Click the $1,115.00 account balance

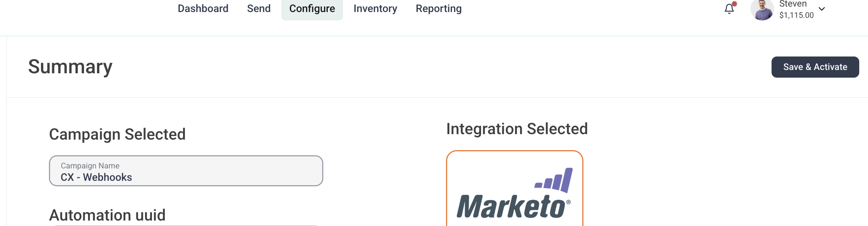point(796,15)
